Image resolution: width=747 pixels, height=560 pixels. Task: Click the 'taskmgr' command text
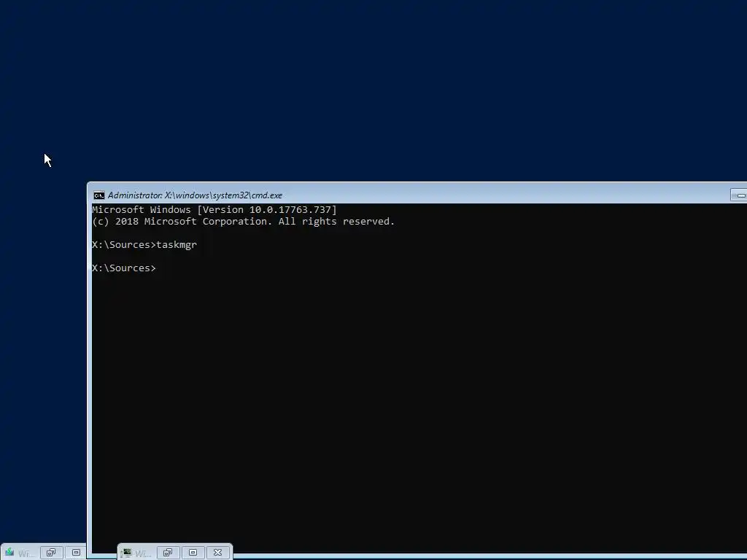coord(177,245)
